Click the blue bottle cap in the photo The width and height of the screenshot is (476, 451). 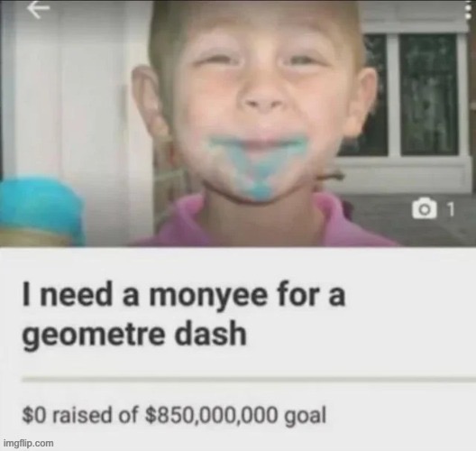click(41, 201)
